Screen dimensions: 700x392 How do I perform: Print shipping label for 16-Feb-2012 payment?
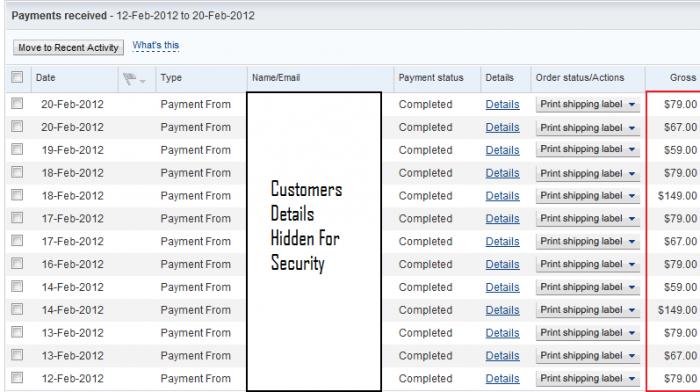point(581,264)
